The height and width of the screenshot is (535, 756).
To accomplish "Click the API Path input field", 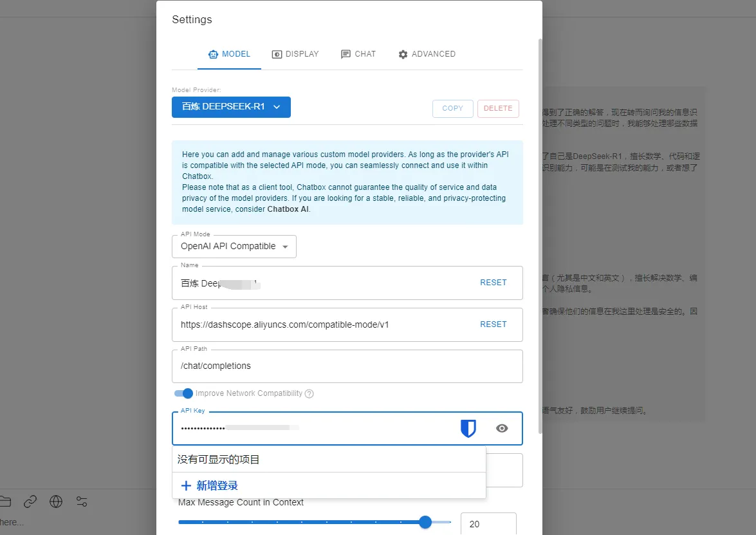I will point(347,366).
